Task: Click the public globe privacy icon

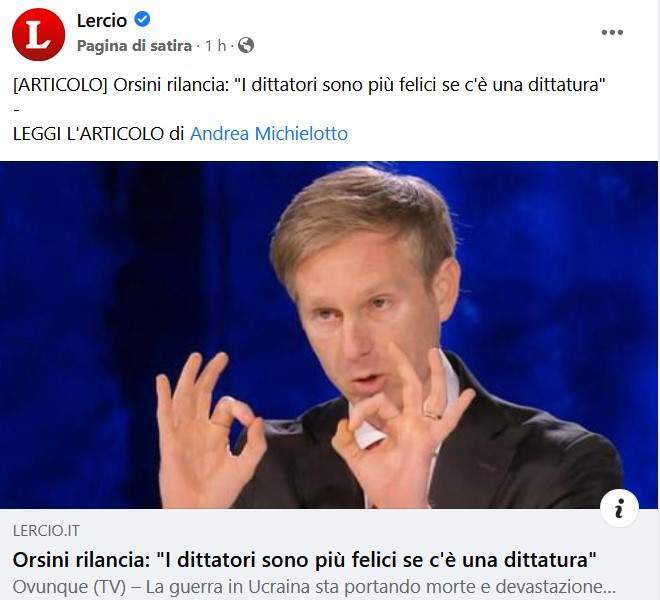Action: point(246,45)
